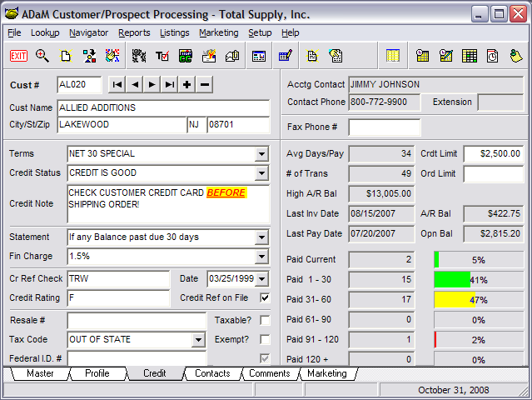532x400 pixels.
Task: Check the Taxable? checkbox
Action: point(265,320)
